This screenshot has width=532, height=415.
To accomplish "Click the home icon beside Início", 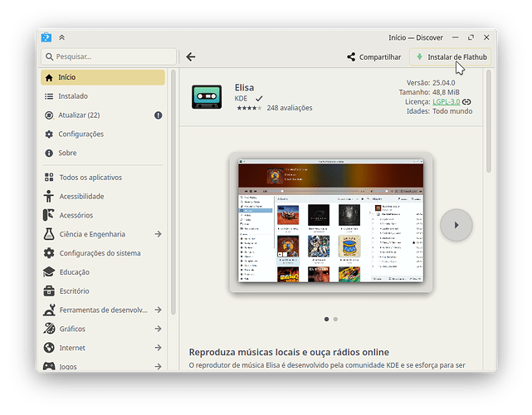I will (x=49, y=77).
